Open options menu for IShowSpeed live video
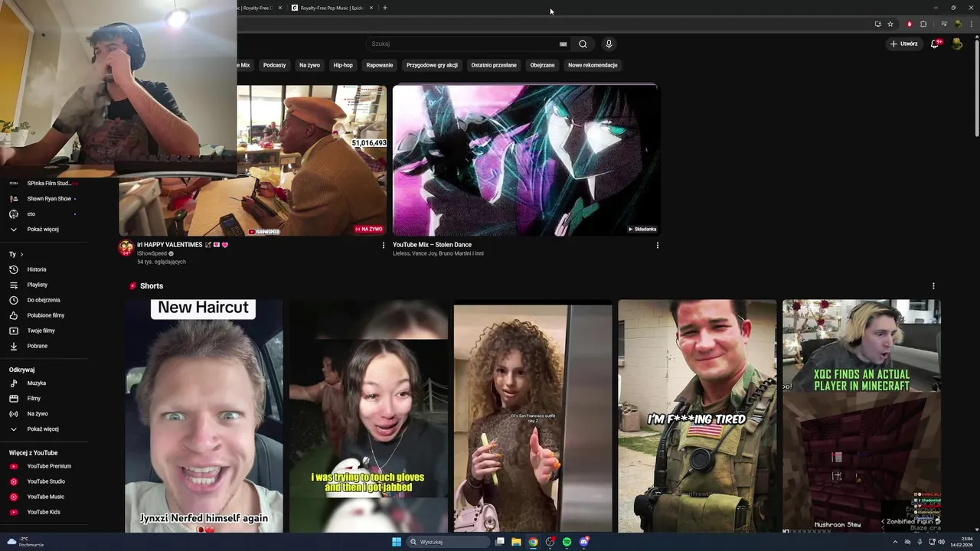 (x=384, y=246)
